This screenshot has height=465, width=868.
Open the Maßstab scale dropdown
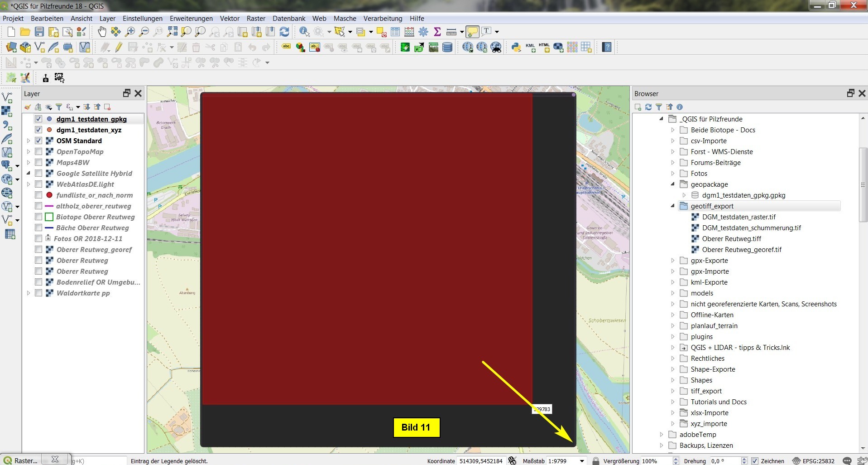(582, 461)
